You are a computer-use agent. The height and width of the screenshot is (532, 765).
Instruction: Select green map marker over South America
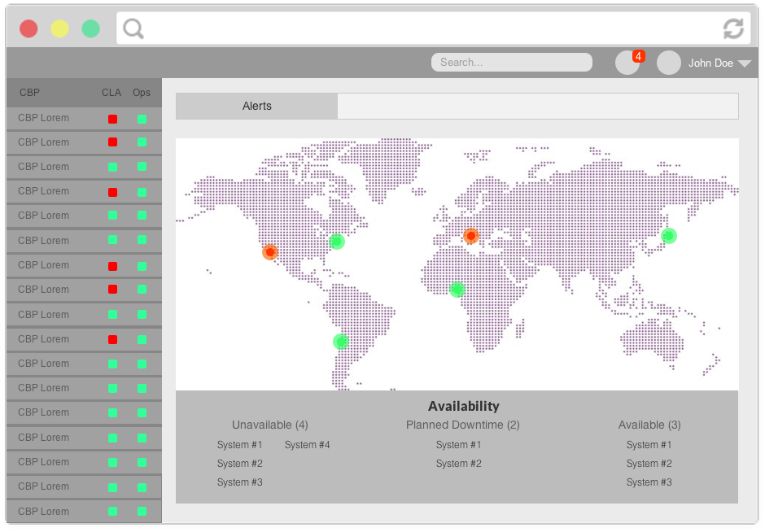point(341,342)
